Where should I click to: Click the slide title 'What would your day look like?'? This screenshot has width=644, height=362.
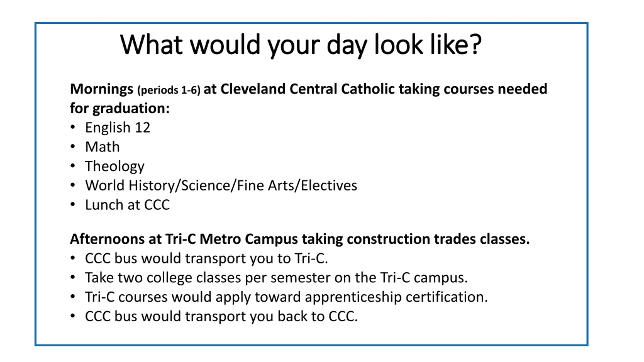click(x=301, y=45)
